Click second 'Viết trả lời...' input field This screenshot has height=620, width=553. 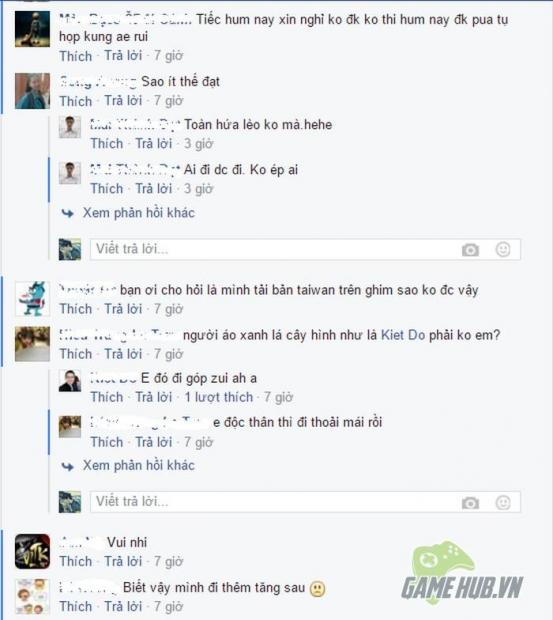(x=305, y=502)
